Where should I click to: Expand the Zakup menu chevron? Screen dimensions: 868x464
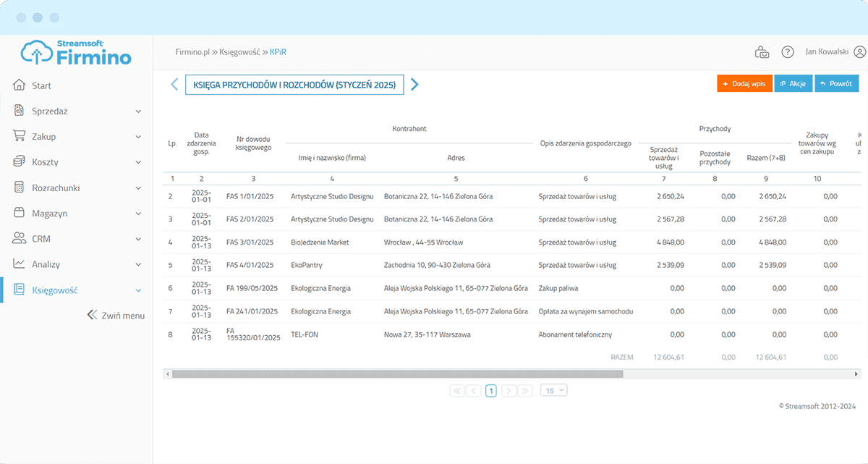(x=138, y=137)
